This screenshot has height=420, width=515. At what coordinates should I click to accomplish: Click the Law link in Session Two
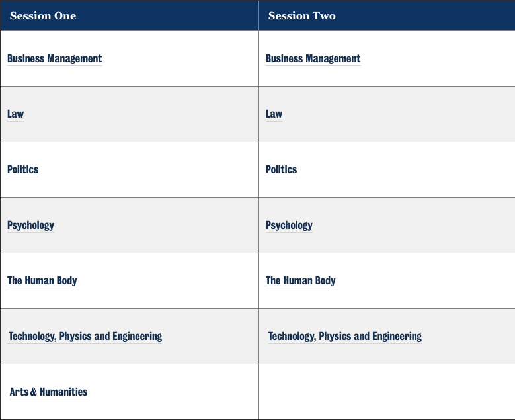pos(274,114)
